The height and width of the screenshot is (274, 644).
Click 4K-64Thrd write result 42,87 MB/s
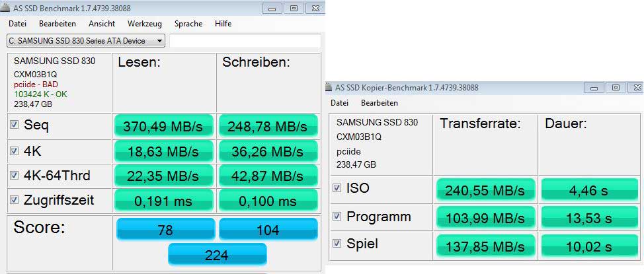268,176
